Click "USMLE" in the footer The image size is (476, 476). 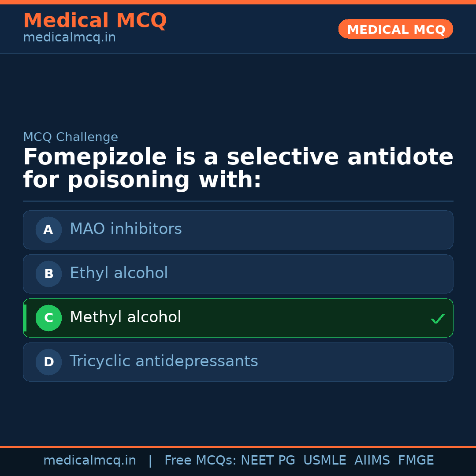[x=324, y=461]
